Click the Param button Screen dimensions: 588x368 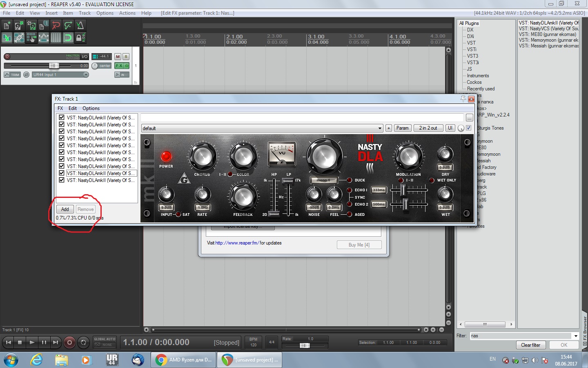(402, 128)
